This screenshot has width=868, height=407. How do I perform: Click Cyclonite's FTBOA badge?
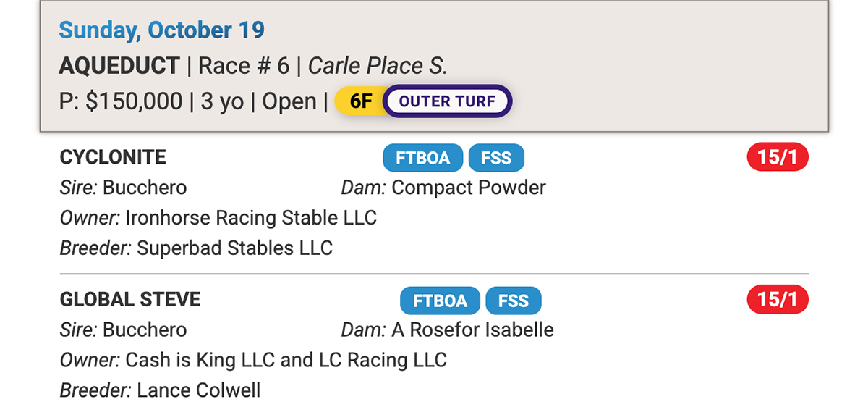coord(423,158)
